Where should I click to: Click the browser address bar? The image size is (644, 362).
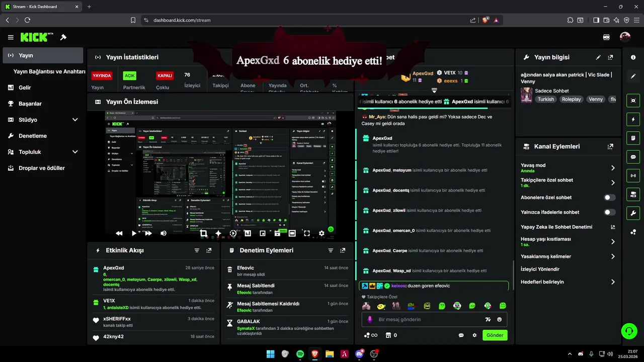point(307,20)
